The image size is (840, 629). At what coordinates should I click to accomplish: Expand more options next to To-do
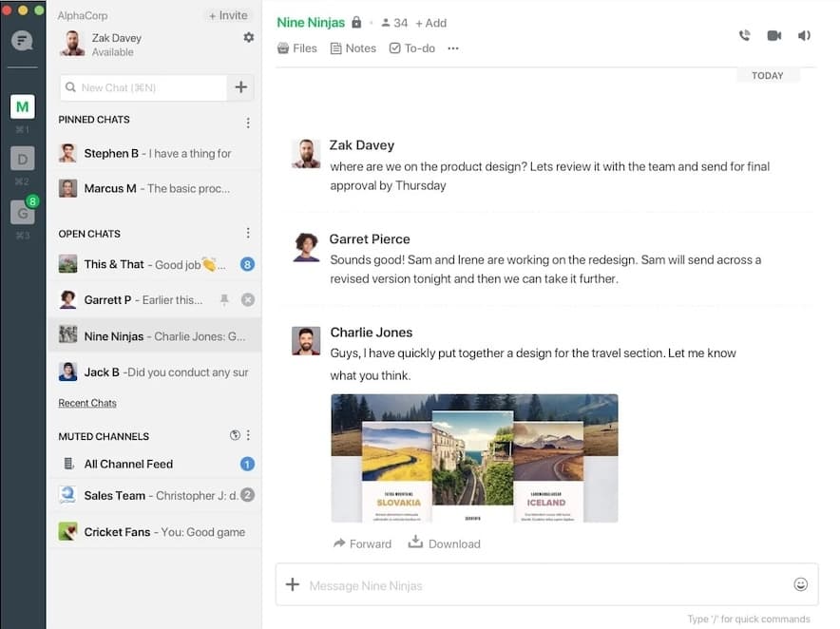[x=453, y=48]
